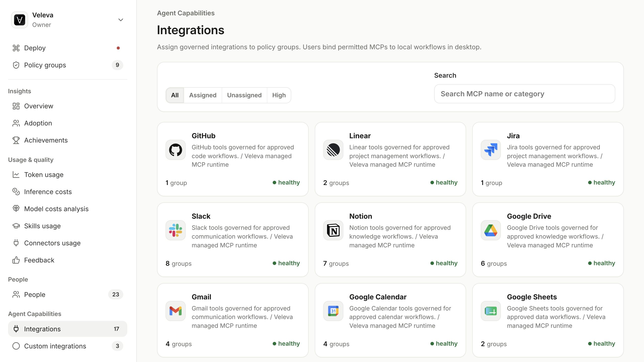The width and height of the screenshot is (644, 362).
Task: Click the People sidebar icon
Action: click(16, 295)
